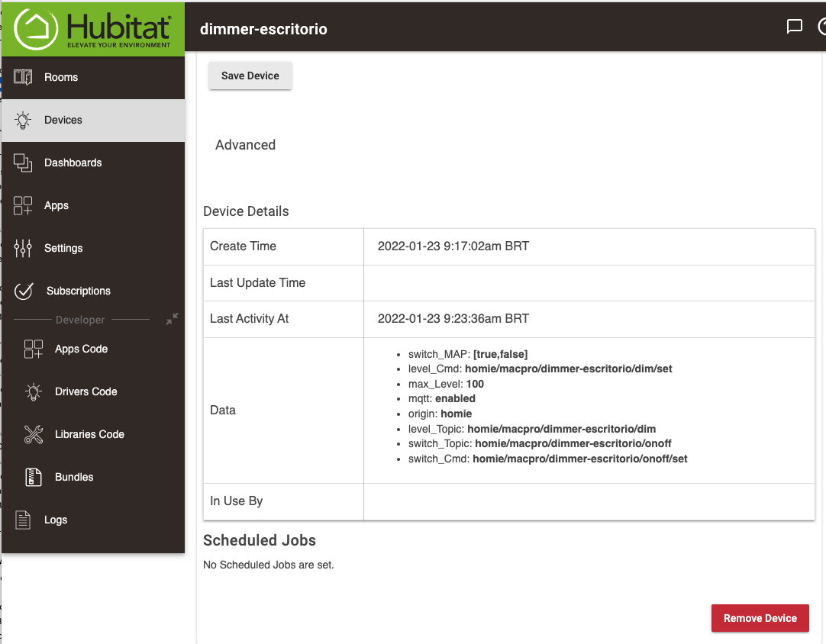This screenshot has height=644, width=826.
Task: Open Apps menu entry
Action: (x=56, y=205)
